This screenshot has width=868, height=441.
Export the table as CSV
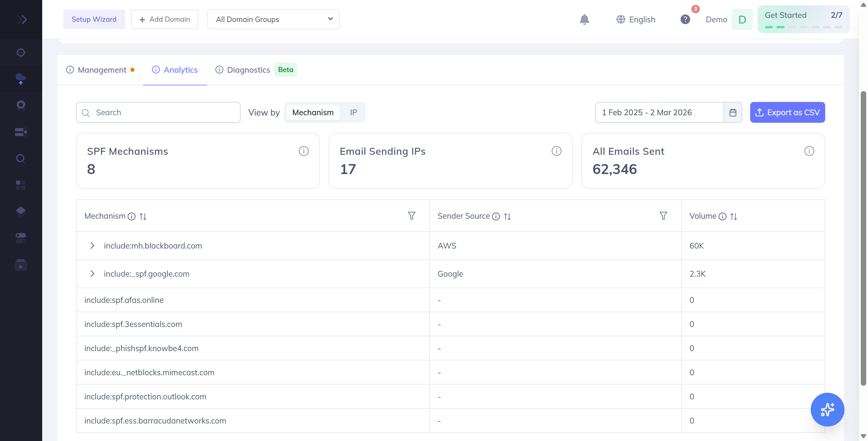click(x=787, y=112)
